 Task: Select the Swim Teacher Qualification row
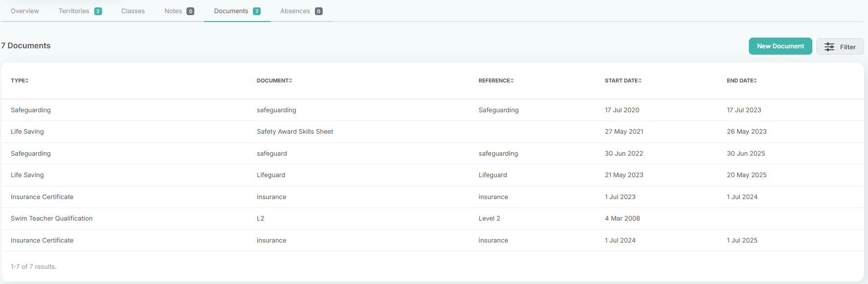pyautogui.click(x=432, y=219)
